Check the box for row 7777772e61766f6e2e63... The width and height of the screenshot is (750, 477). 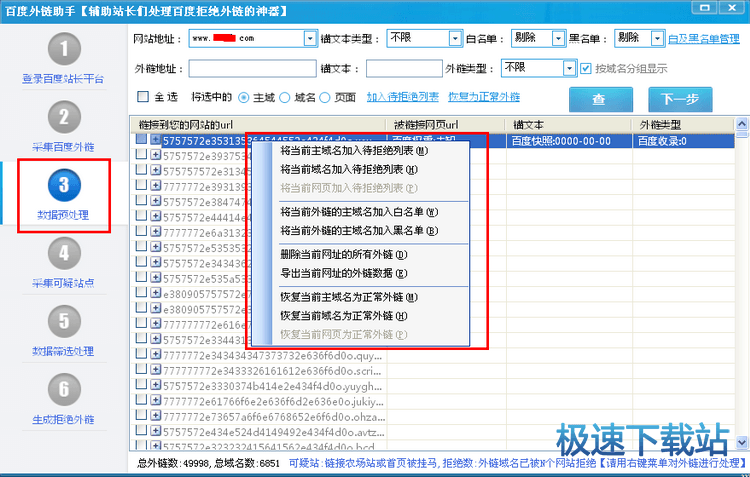point(141,399)
